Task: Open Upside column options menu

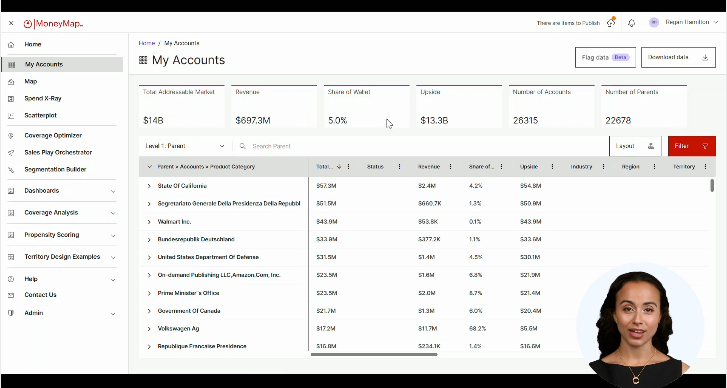Action: click(x=552, y=167)
